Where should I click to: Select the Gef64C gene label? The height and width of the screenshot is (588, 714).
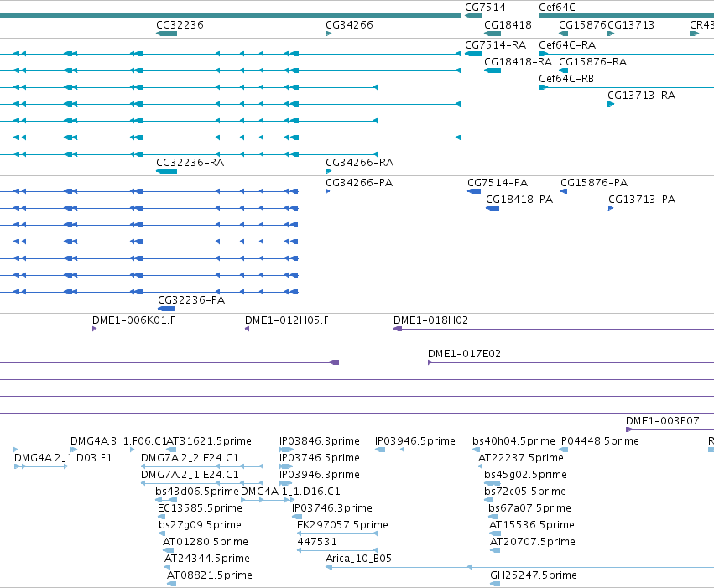(557, 8)
